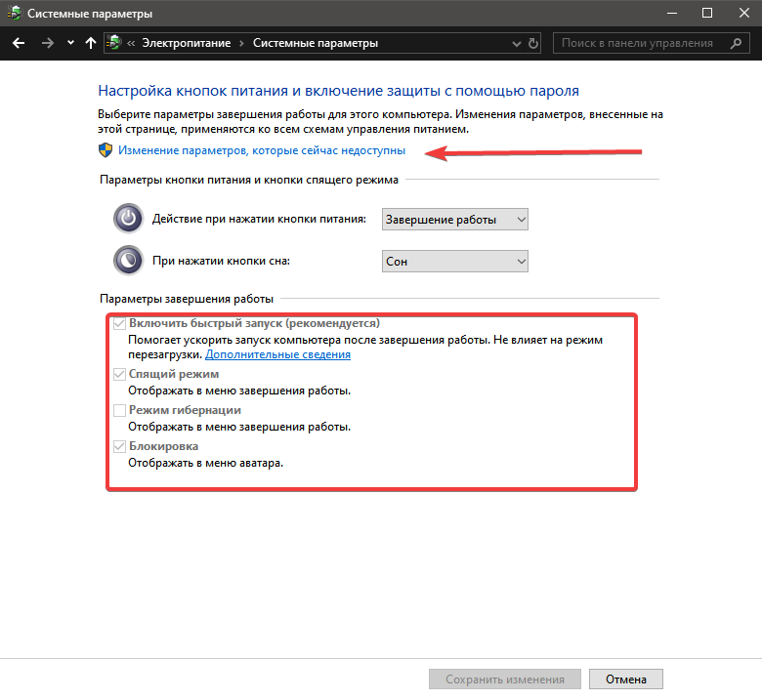Click label При нажатии кнопки сна
The height and width of the screenshot is (700, 762).
221,261
